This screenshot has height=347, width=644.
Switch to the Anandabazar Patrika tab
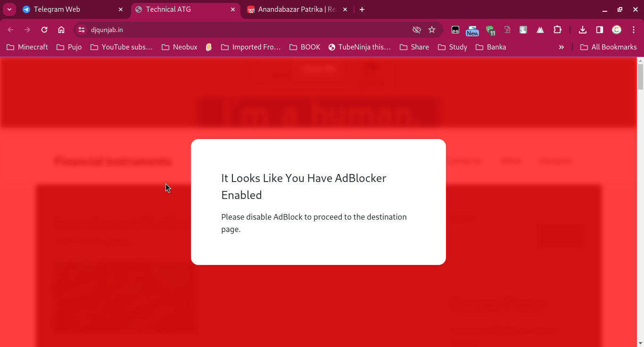point(297,9)
